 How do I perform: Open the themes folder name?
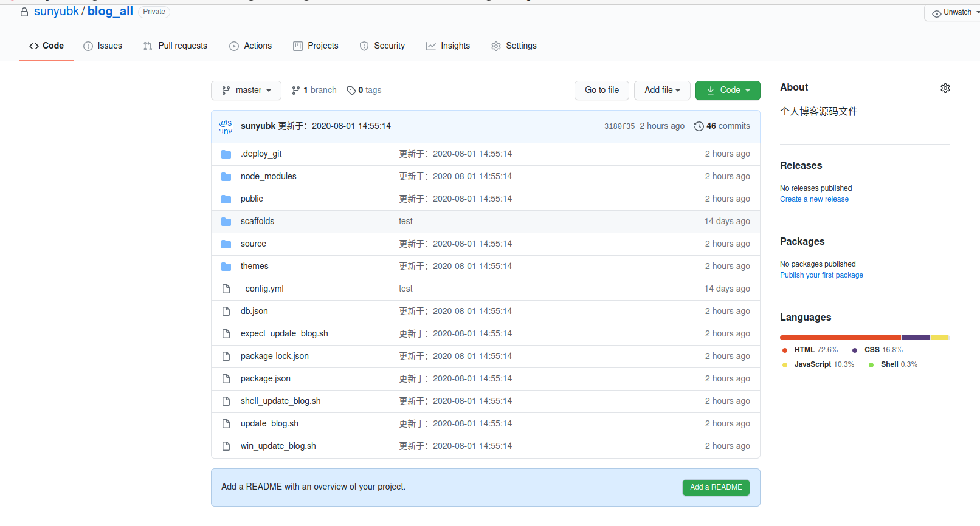click(x=254, y=267)
